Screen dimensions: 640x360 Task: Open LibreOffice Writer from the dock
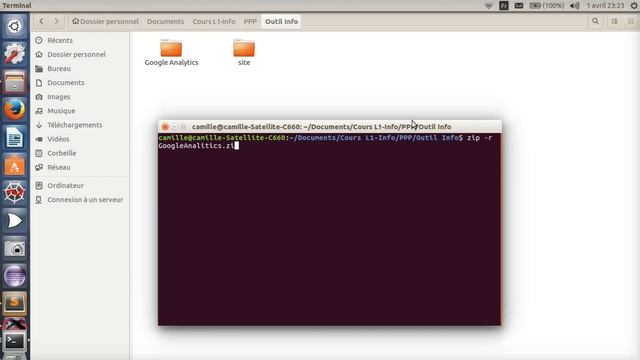point(14,137)
